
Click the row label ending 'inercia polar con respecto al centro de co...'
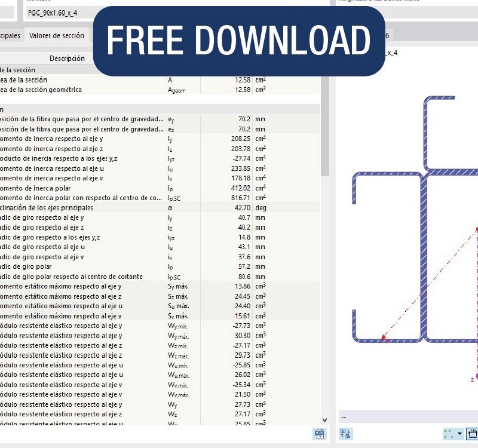[81, 198]
